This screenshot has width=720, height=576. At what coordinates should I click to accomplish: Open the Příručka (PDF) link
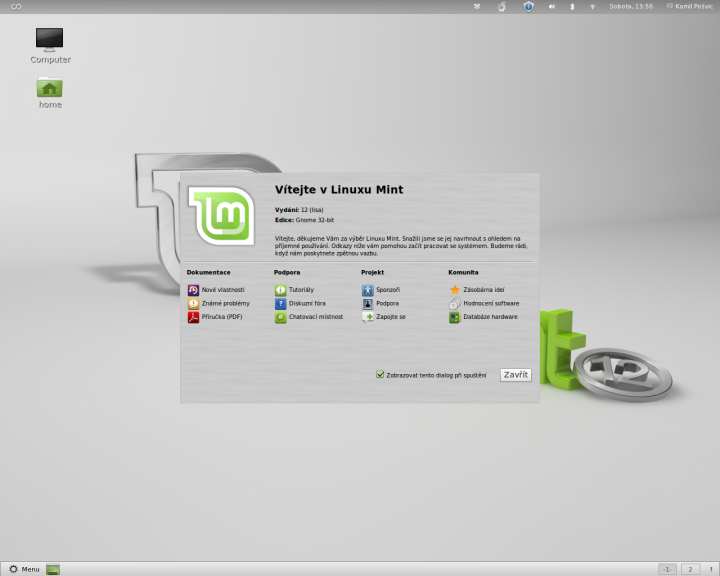(222, 317)
